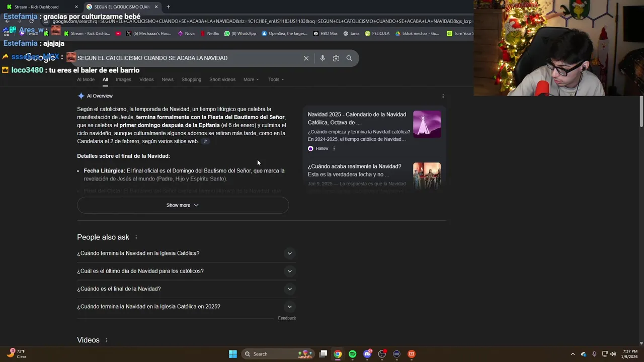The image size is (644, 362).
Task: Open search by image (Lens) icon
Action: point(336,58)
